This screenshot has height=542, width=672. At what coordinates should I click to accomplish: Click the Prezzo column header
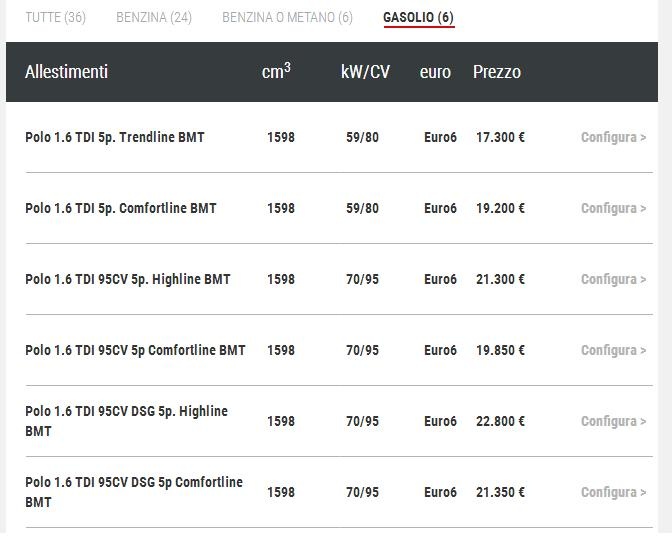point(497,72)
